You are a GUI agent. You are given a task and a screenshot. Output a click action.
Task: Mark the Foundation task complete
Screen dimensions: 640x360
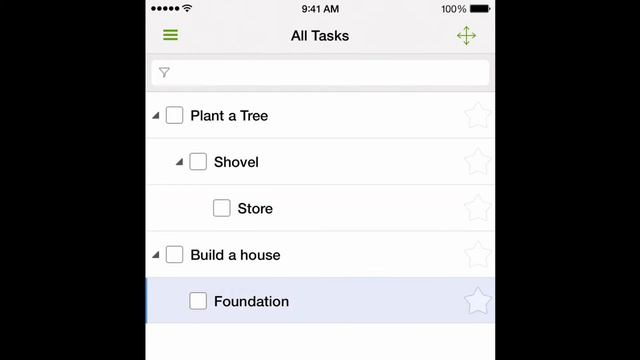pos(198,301)
